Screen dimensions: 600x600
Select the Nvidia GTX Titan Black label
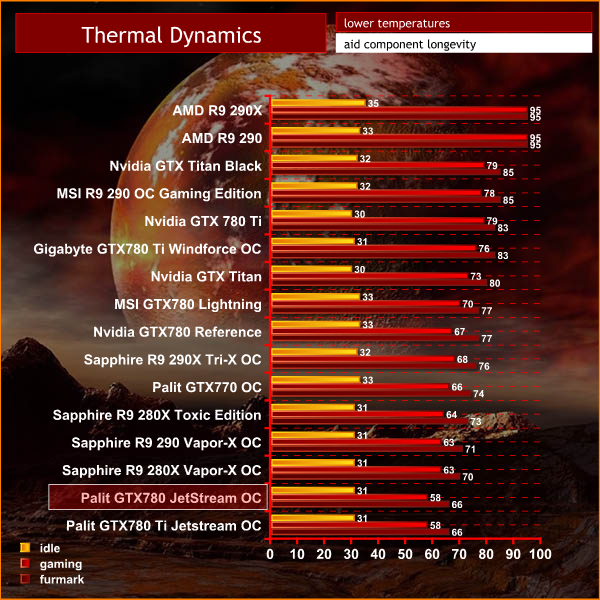click(186, 166)
